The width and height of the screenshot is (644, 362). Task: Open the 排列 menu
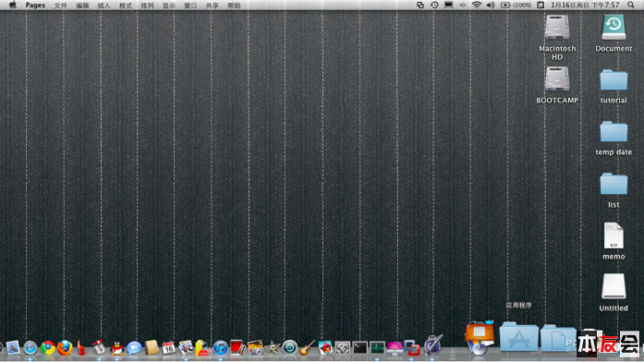click(147, 6)
